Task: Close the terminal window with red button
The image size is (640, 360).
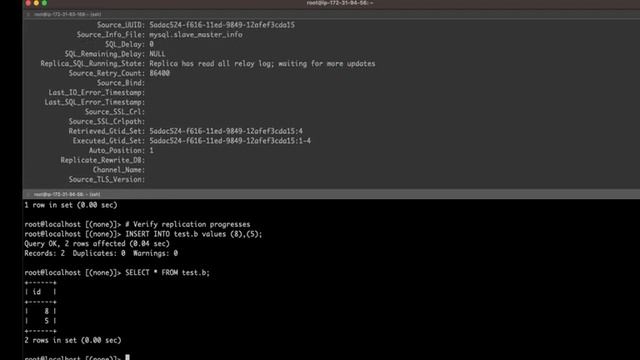Action: [x=28, y=3]
